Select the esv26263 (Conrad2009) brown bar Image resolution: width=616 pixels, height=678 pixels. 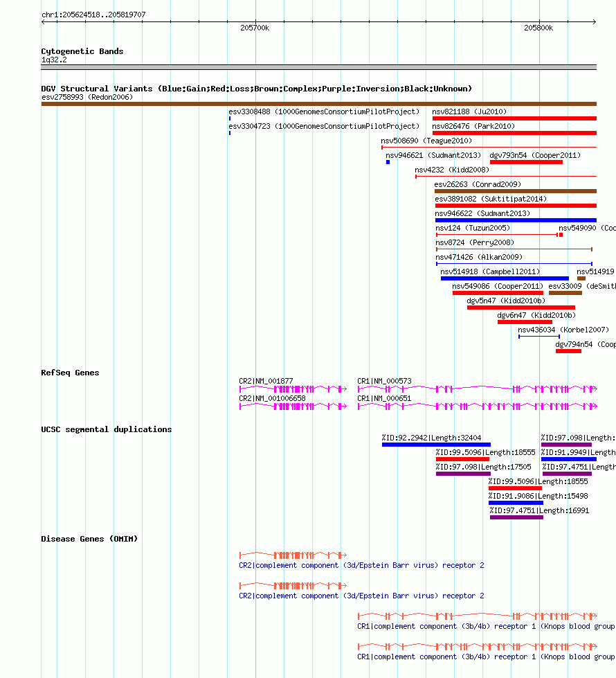515,191
